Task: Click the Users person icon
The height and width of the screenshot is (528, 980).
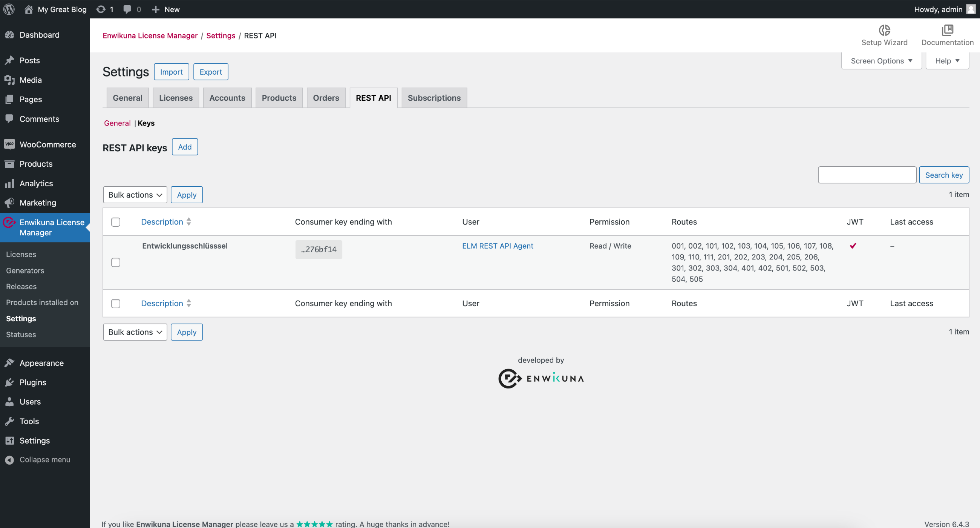Action: click(9, 402)
